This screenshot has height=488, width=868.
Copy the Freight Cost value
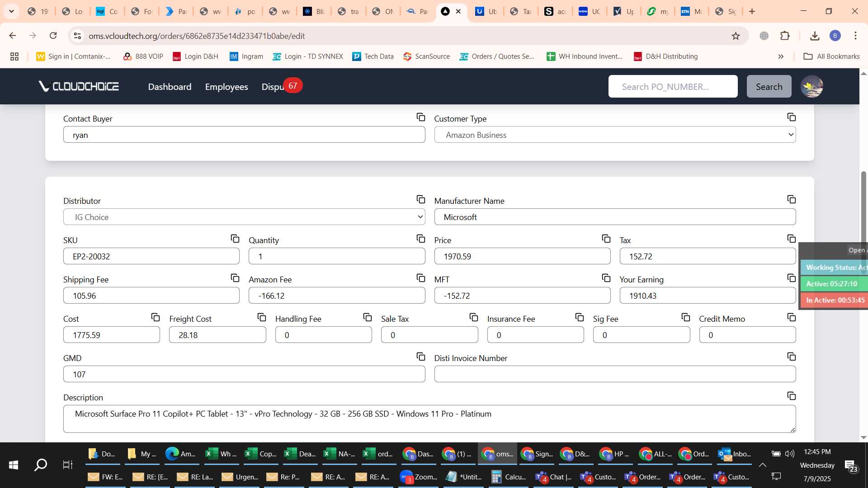[262, 318]
